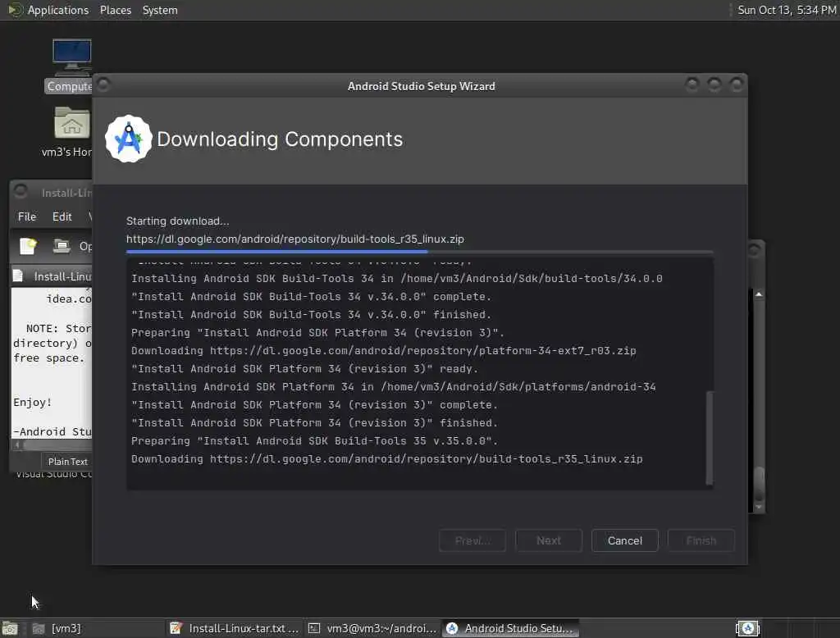Switch to Install-Linux-tar.txt taskbar window
Screen dimensions: 840x638
point(234,628)
